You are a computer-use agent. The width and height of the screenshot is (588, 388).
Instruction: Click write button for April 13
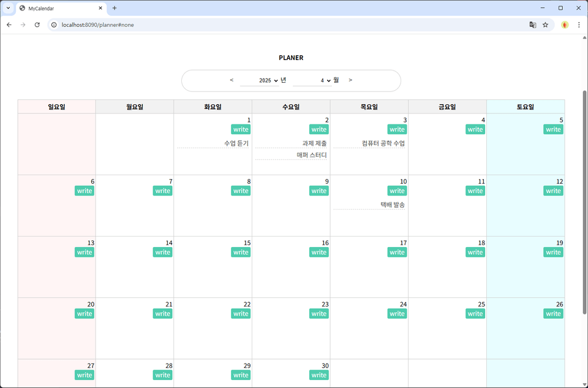coord(85,253)
